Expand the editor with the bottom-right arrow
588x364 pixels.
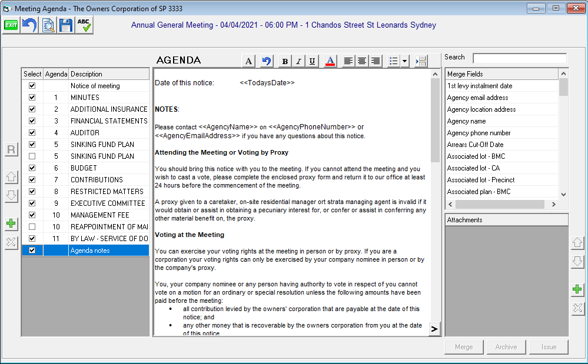click(434, 329)
